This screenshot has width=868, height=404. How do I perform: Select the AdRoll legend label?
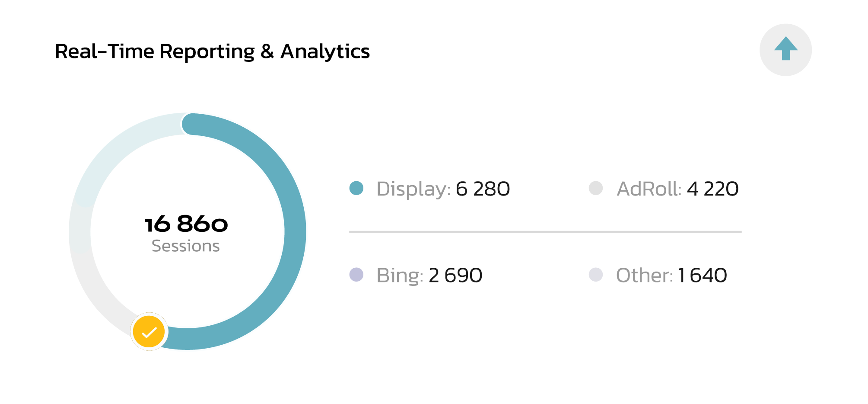pos(649,189)
